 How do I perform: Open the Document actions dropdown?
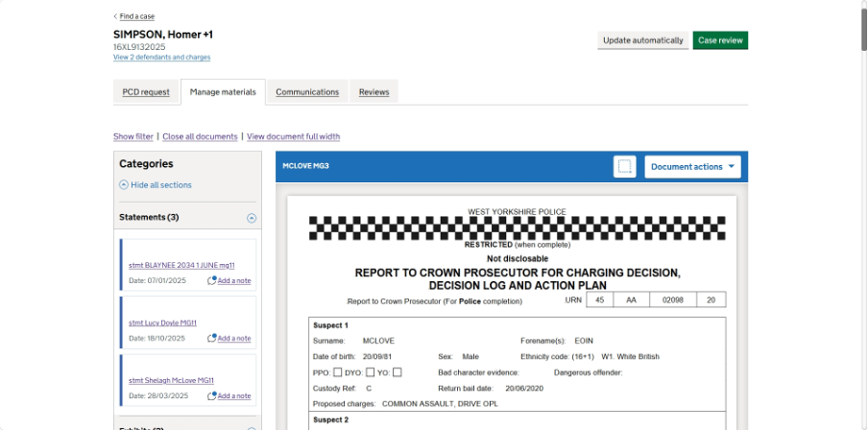692,167
